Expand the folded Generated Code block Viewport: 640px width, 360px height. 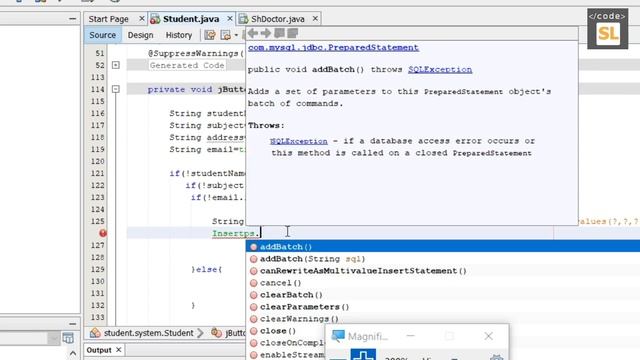coord(116,65)
